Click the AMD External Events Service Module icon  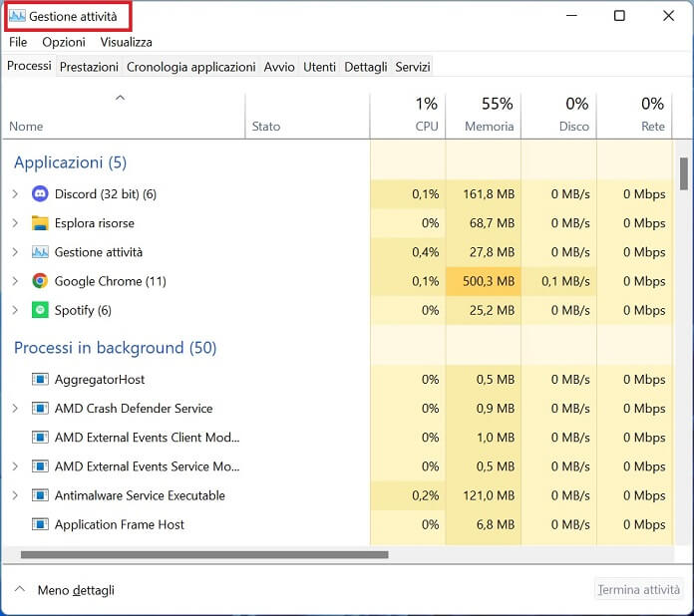pyautogui.click(x=40, y=466)
